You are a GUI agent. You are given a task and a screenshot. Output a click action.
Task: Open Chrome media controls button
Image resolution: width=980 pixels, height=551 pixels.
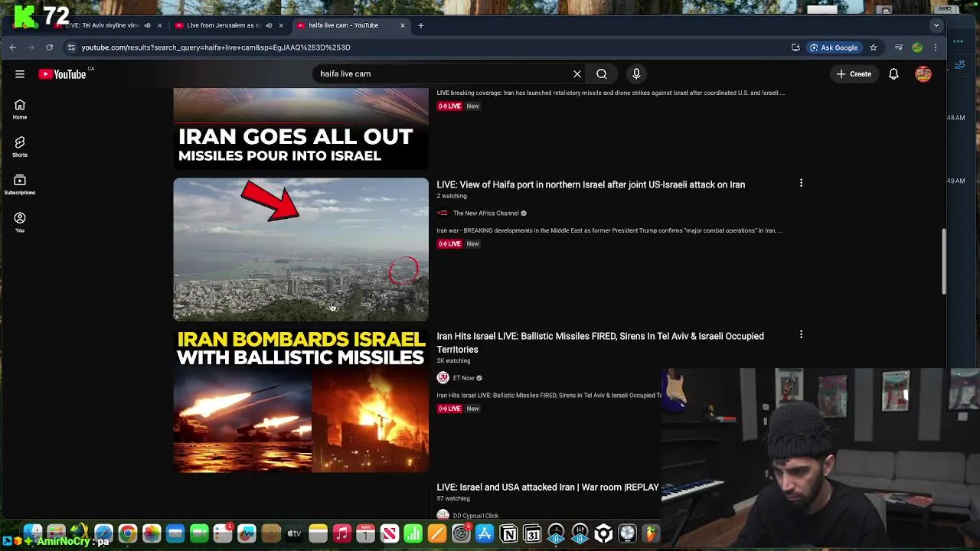pos(899,47)
